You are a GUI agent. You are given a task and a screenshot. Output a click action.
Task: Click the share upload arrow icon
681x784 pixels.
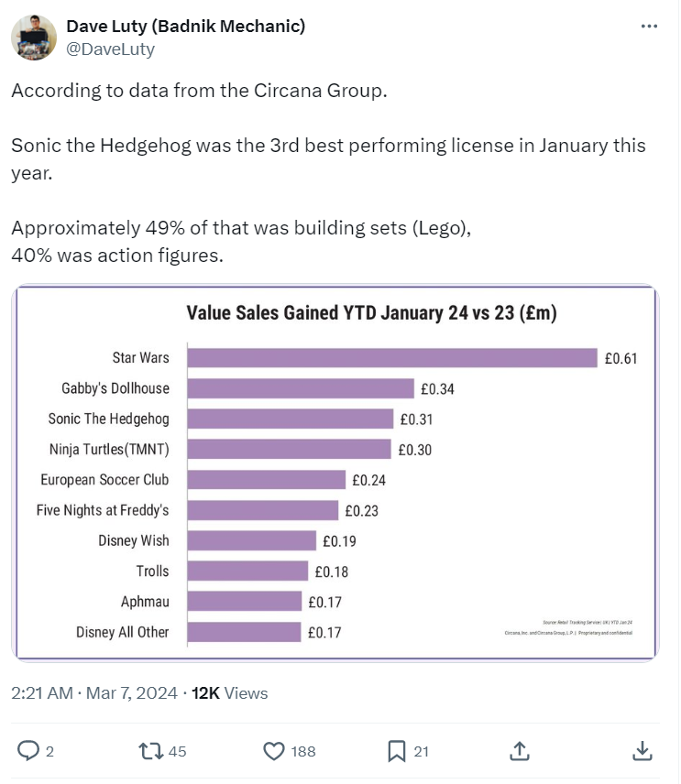pyautogui.click(x=519, y=751)
